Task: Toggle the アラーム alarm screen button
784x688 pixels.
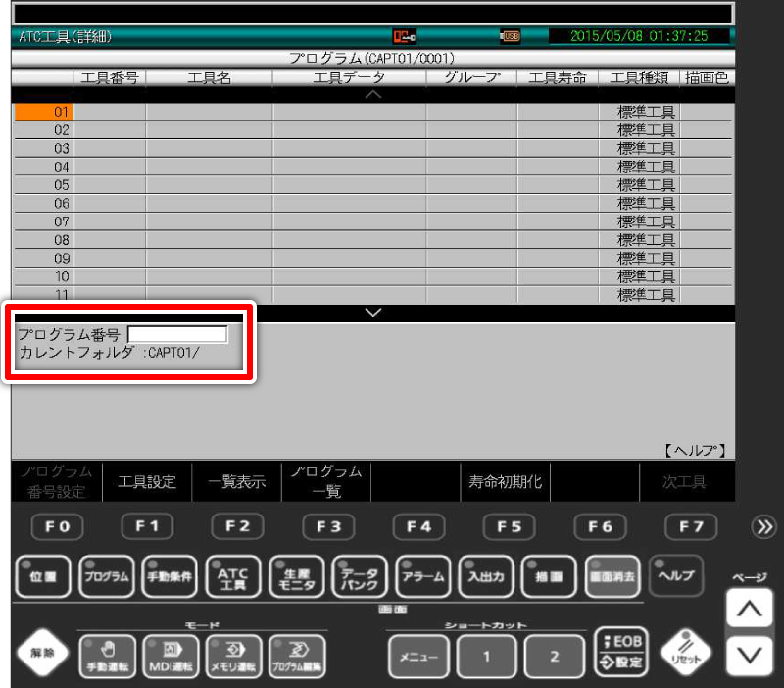Action: pyautogui.click(x=422, y=577)
